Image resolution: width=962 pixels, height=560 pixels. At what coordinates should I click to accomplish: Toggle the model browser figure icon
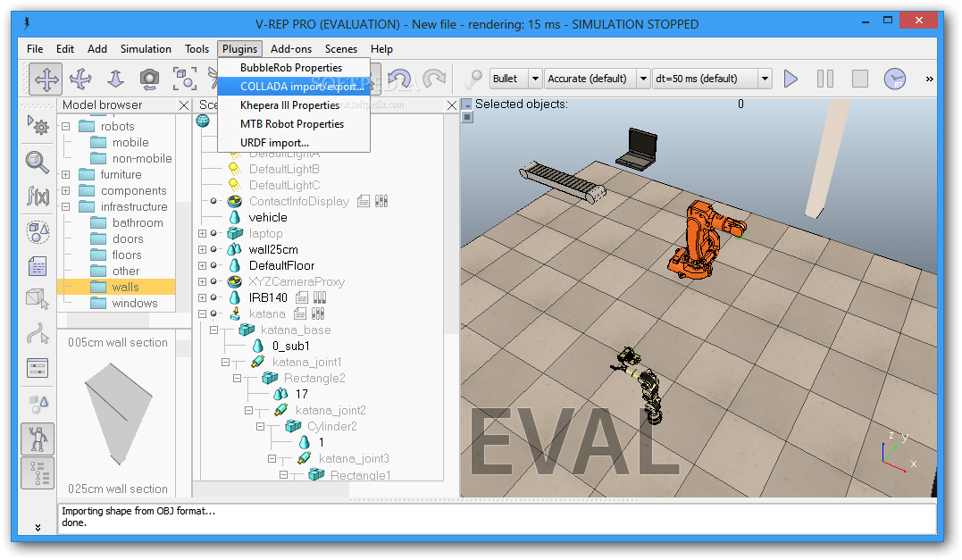point(38,439)
